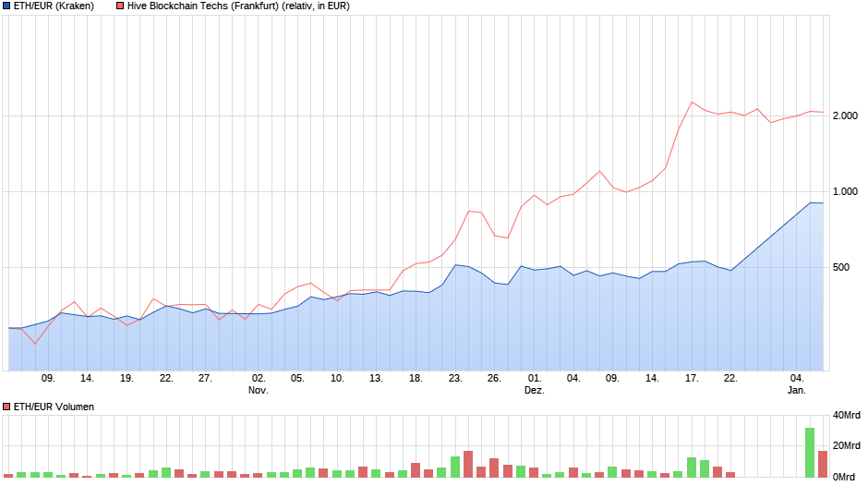Click the red volume bar after tallest green bar
Image resolution: width=868 pixels, height=486 pixels.
click(823, 464)
